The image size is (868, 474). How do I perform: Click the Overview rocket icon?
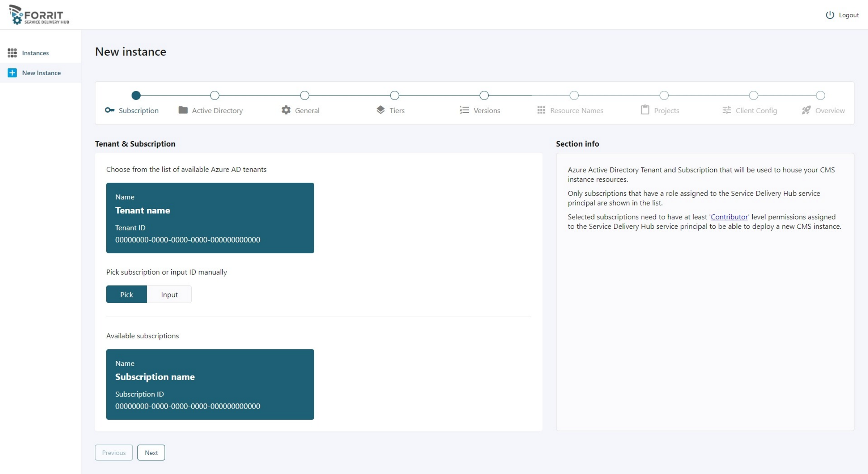pyautogui.click(x=806, y=110)
